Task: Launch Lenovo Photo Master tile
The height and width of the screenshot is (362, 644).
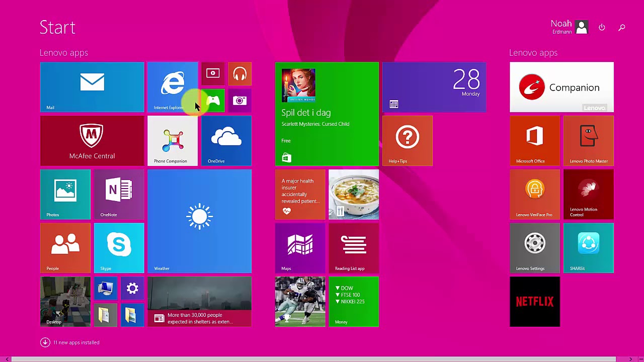Action: [x=589, y=141]
